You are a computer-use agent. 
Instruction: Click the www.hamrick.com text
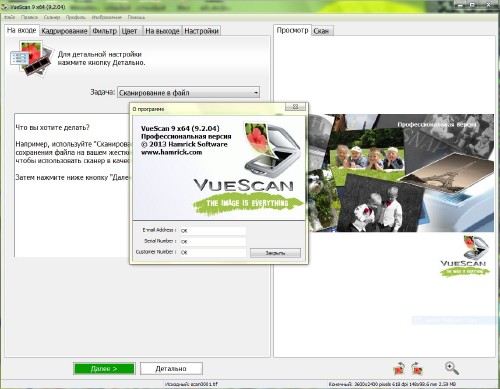pos(171,152)
